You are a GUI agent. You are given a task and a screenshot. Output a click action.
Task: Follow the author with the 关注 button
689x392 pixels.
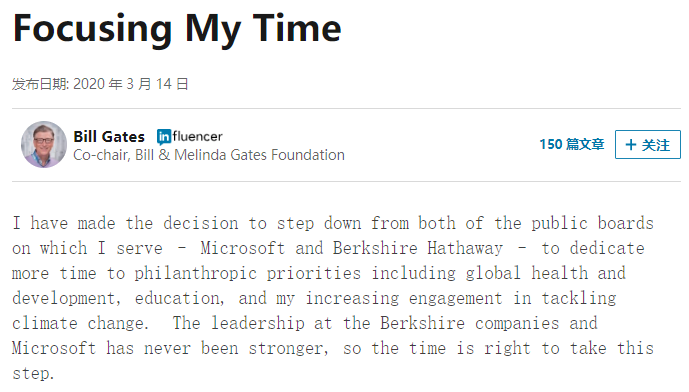pyautogui.click(x=648, y=145)
